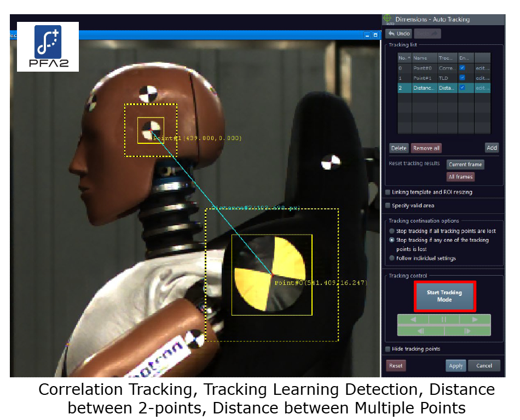Toggle the Hide tracking points checkbox

pos(388,349)
